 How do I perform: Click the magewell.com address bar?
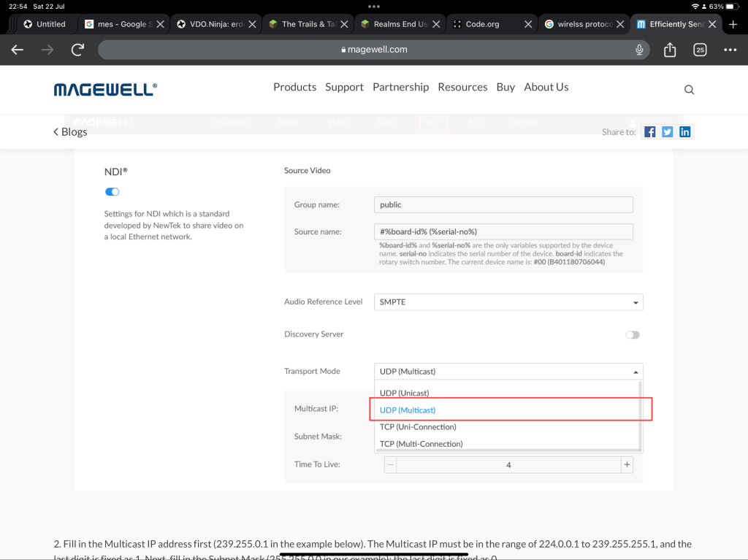pos(374,50)
